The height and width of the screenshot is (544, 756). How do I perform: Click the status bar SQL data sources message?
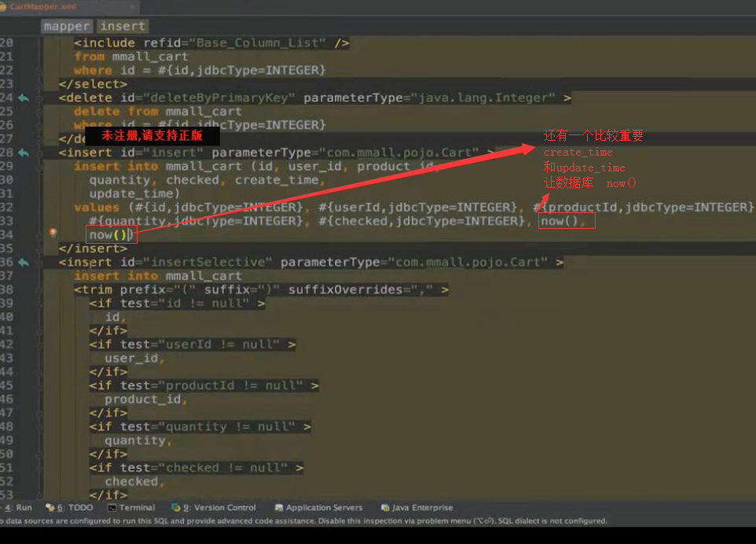pyautogui.click(x=304, y=521)
